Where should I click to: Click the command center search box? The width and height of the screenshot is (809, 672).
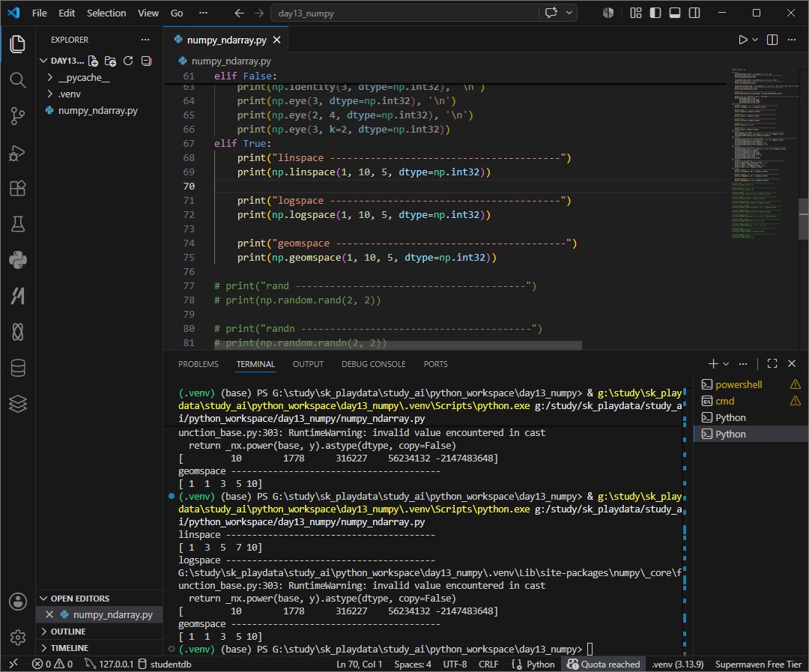404,13
